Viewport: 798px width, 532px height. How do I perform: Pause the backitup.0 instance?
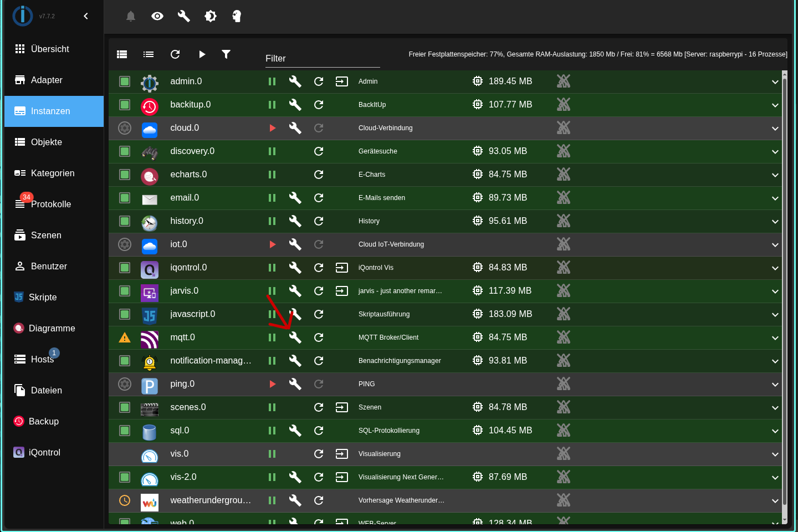[x=272, y=105]
